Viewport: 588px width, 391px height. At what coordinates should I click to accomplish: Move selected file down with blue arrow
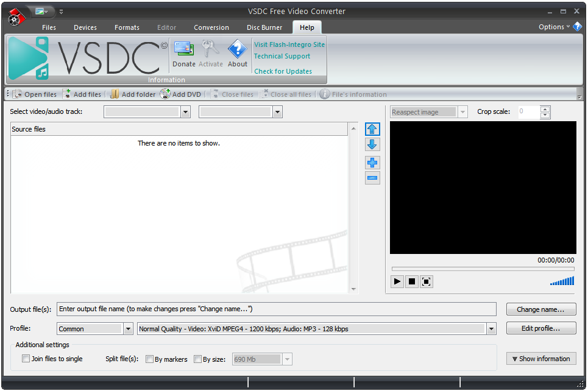(x=372, y=145)
